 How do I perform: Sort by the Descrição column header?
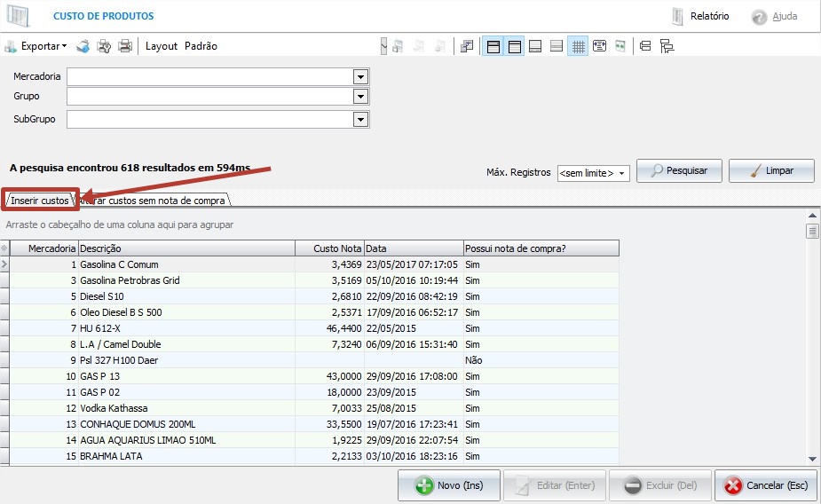(186, 248)
